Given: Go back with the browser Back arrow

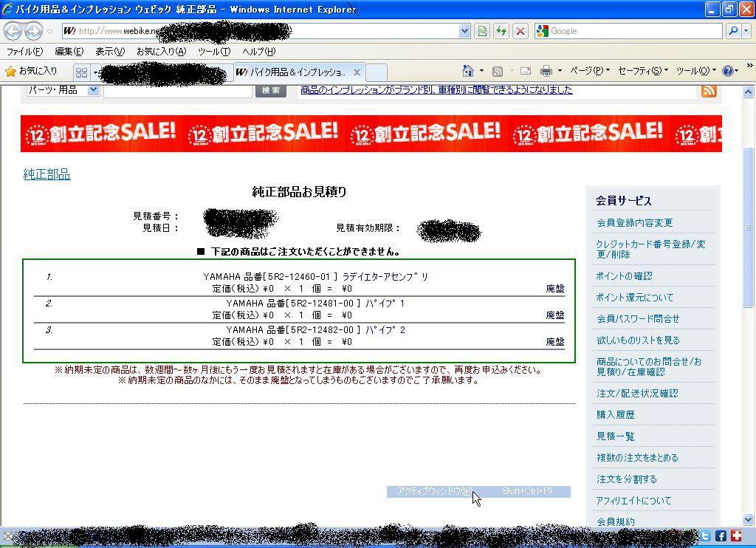Looking at the screenshot, I should [13, 31].
